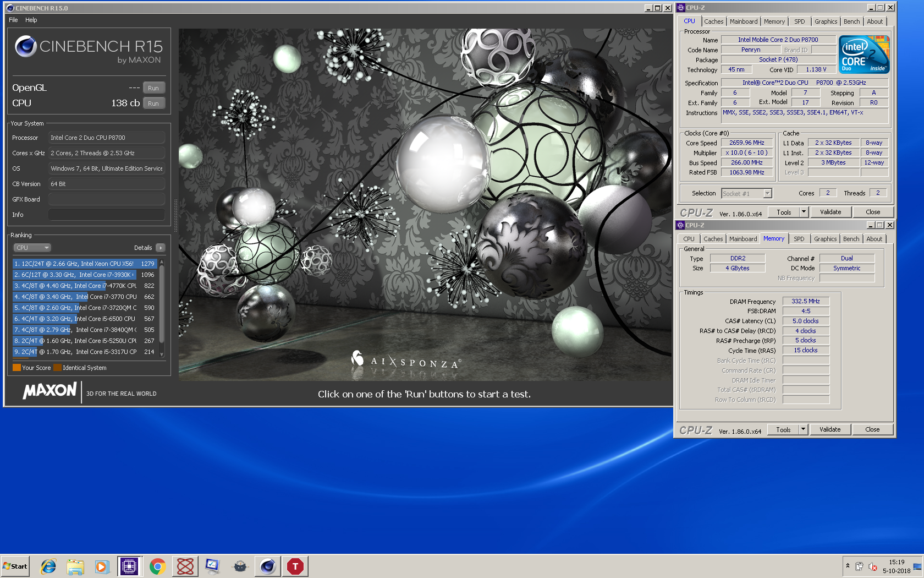The height and width of the screenshot is (578, 924).
Task: Open Google Chrome from the taskbar
Action: (x=158, y=566)
